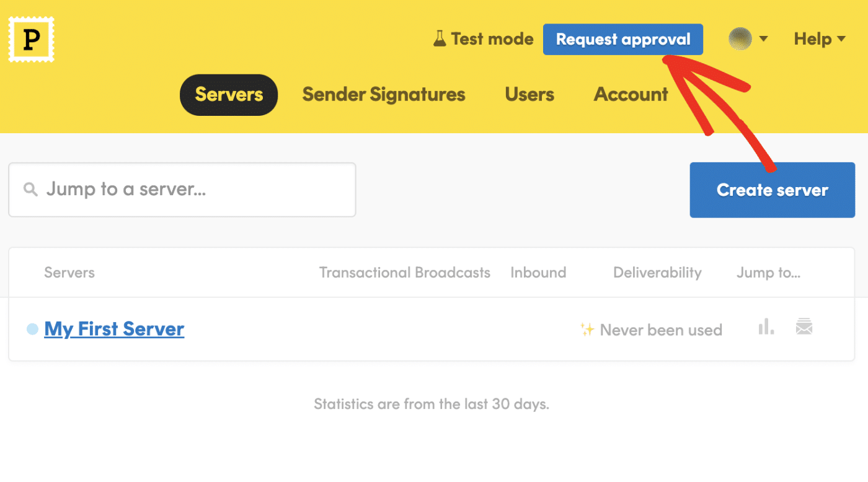Open the account avatar dropdown arrow

pyautogui.click(x=763, y=38)
